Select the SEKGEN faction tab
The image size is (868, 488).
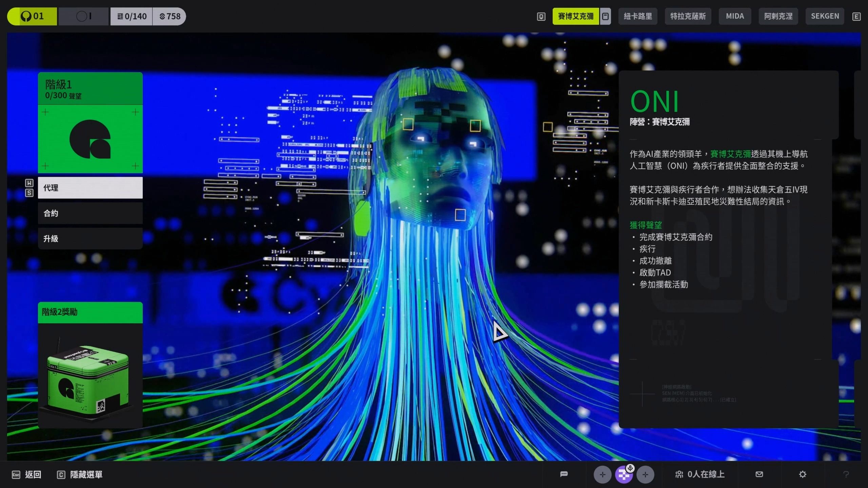pos(825,16)
